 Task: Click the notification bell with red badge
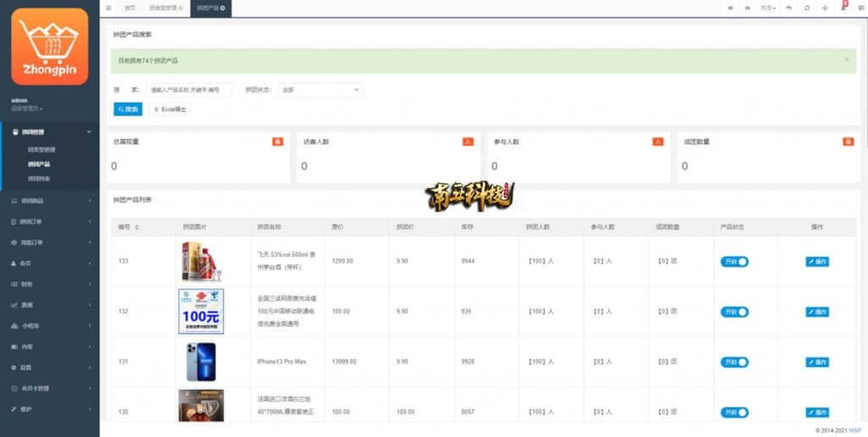click(843, 8)
